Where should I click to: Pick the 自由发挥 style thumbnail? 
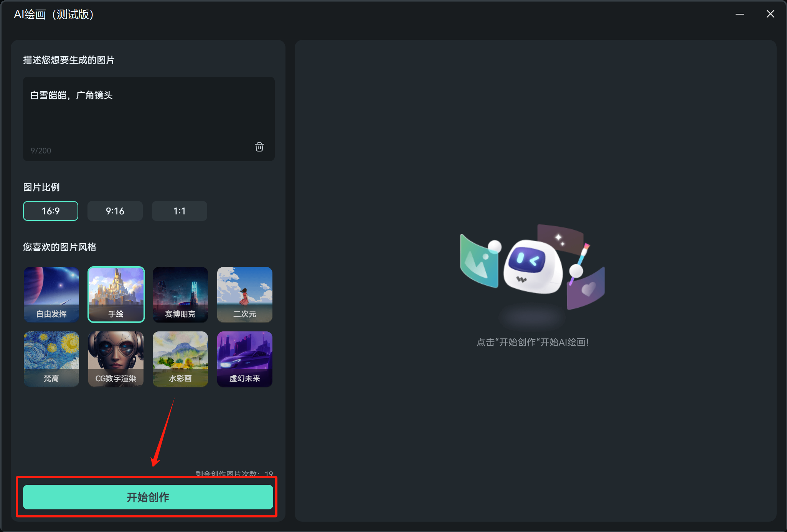click(x=51, y=294)
